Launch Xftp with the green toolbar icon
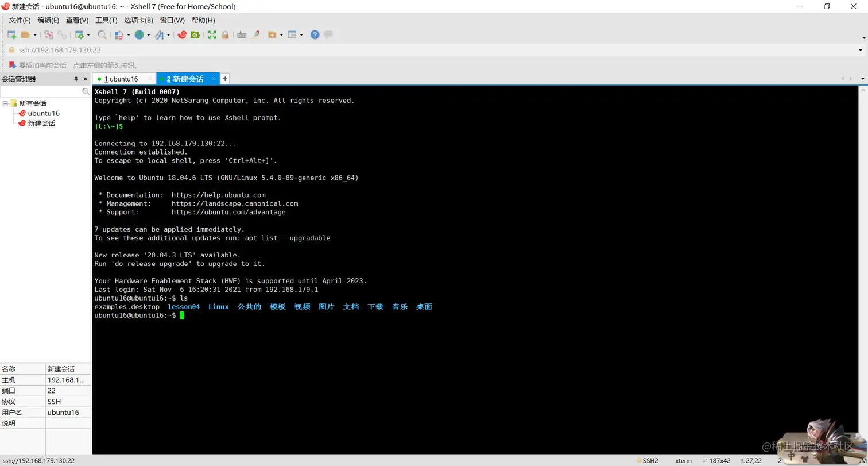 click(195, 35)
